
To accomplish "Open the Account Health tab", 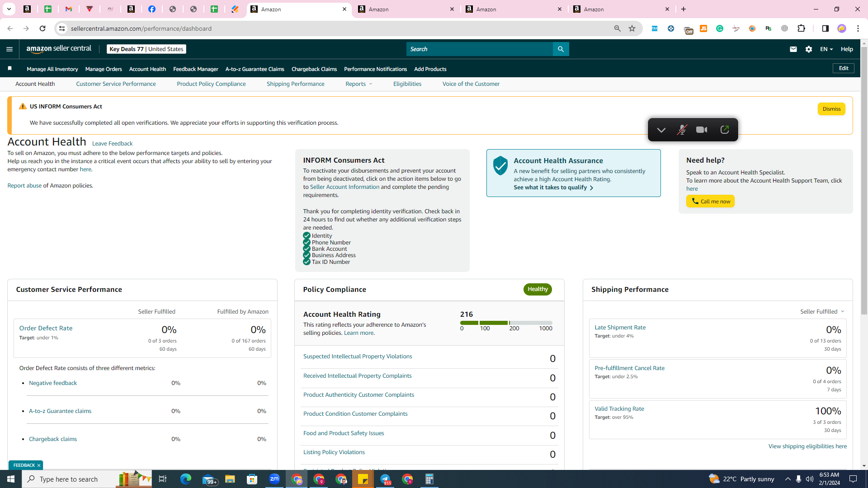I will pyautogui.click(x=35, y=84).
